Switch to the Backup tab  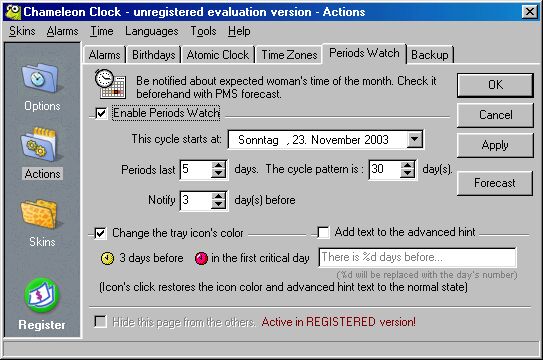430,55
